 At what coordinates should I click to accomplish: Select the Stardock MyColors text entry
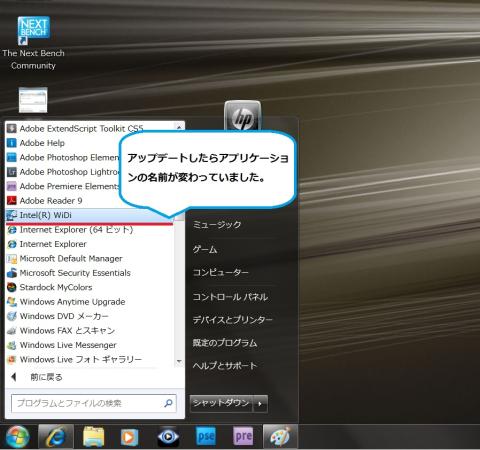pos(56,287)
